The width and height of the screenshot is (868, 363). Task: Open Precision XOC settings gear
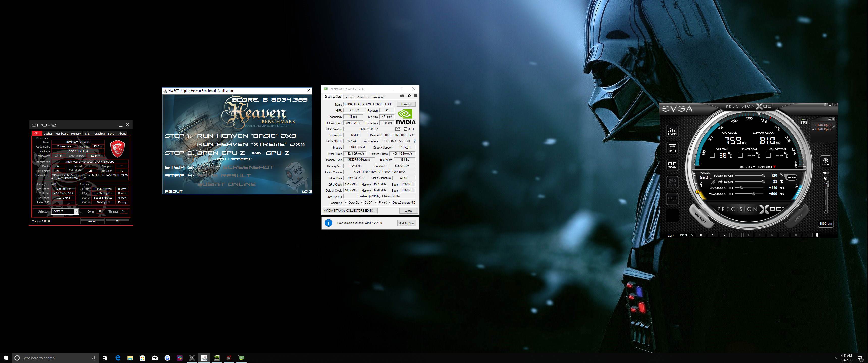click(818, 235)
